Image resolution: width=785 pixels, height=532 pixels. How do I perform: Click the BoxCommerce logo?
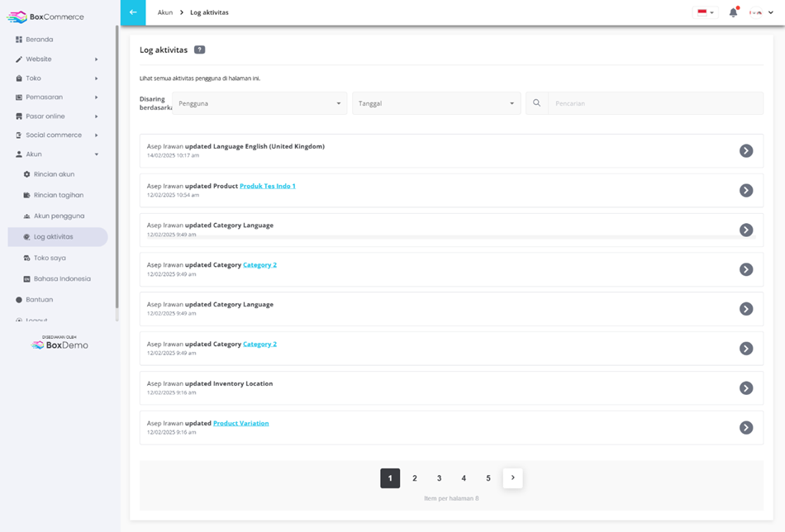pos(45,17)
